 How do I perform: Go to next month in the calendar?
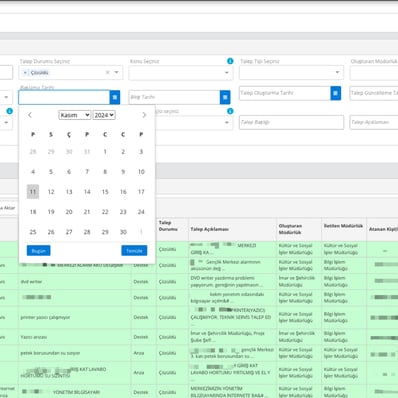[x=144, y=115]
